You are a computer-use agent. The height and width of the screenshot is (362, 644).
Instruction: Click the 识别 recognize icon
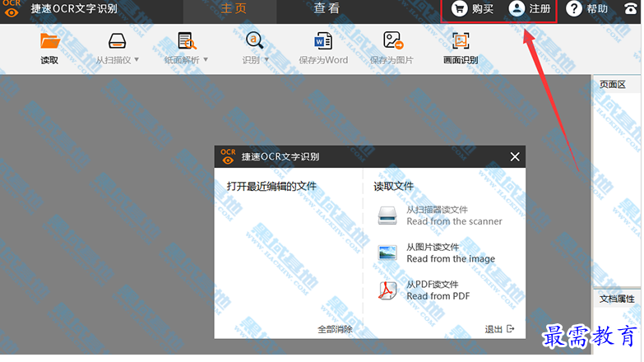pos(254,41)
